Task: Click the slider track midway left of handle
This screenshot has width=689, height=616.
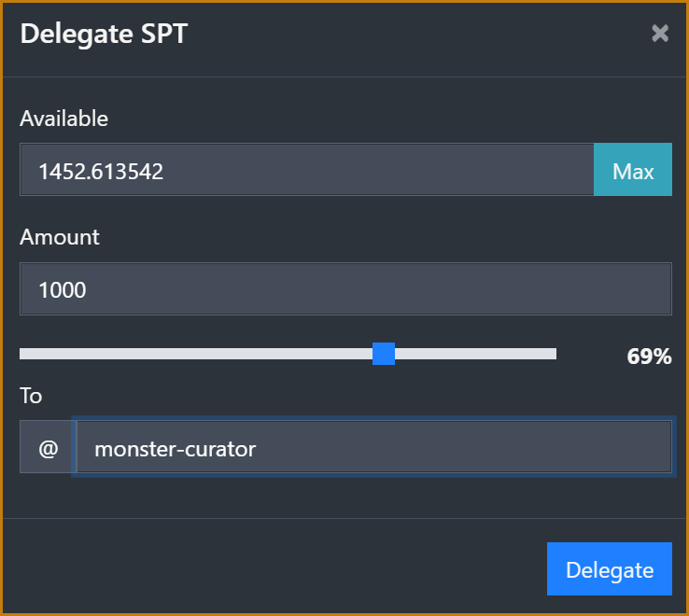Action: tap(196, 354)
